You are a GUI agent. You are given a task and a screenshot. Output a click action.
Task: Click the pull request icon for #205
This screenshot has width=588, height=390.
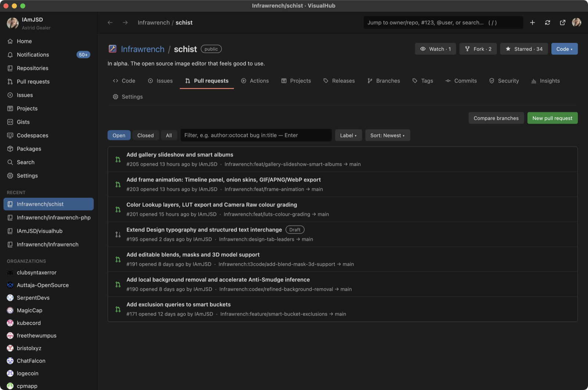click(118, 159)
